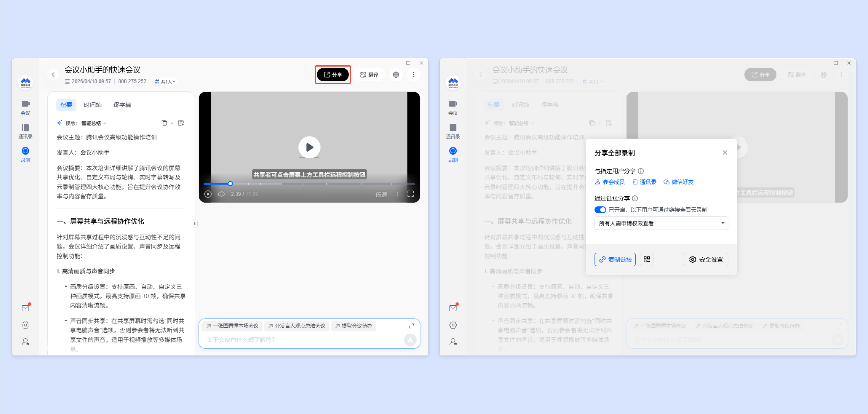Screen dimensions: 868x414
Task: Expand the 共1人 participants dropdown in left window
Action: [165, 81]
